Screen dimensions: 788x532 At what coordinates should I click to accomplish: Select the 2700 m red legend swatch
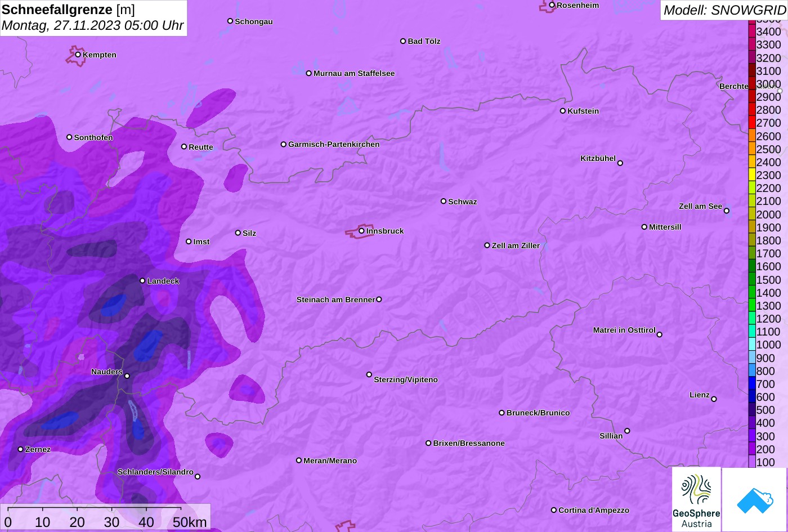click(752, 122)
